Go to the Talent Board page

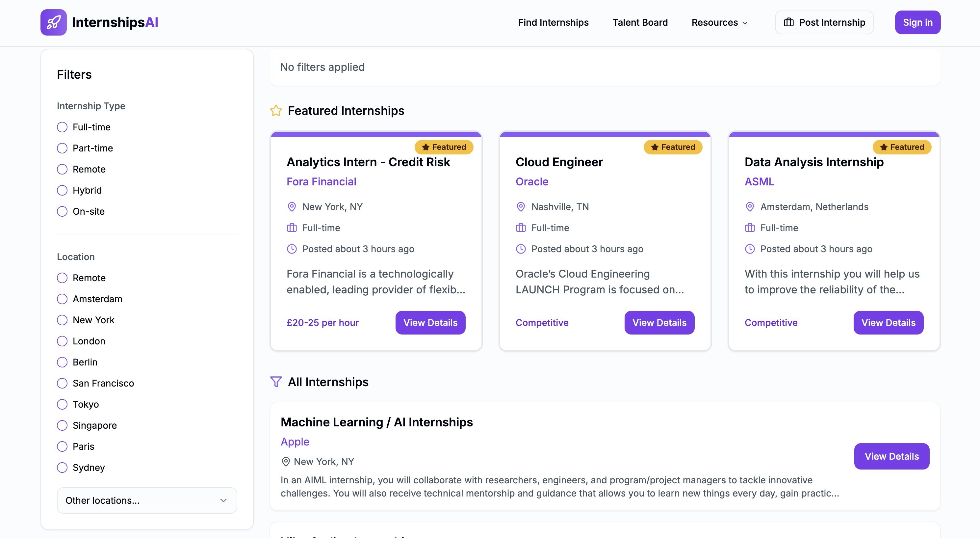coord(640,22)
